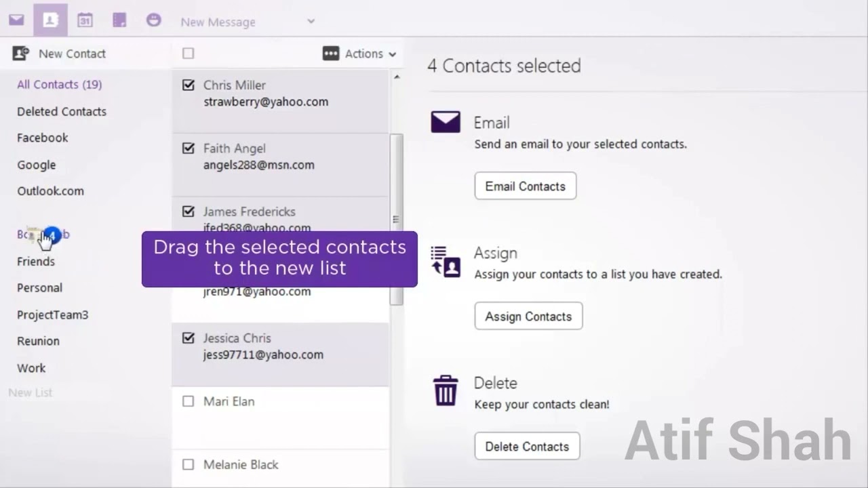Select Mari Elan contact name
The height and width of the screenshot is (488, 868).
click(229, 401)
